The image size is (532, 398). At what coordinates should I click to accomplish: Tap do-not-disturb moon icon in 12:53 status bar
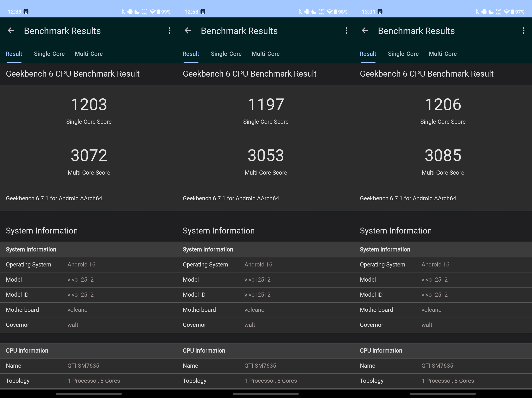tap(314, 12)
